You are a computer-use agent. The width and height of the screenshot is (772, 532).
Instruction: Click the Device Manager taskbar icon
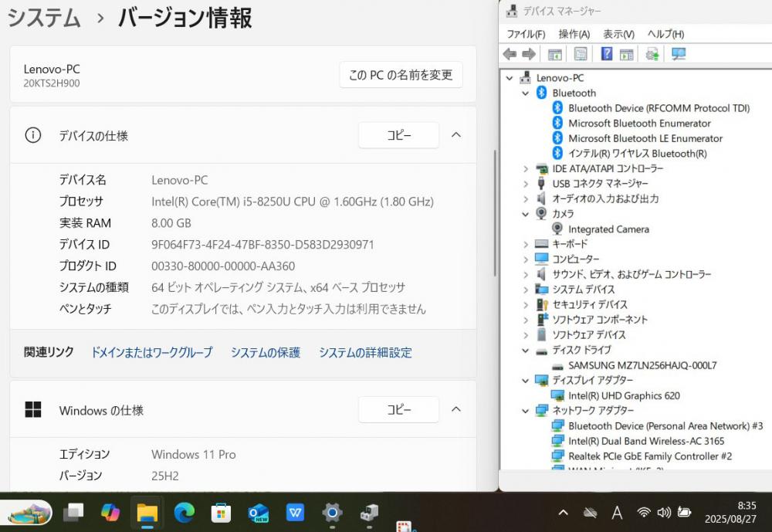click(369, 513)
